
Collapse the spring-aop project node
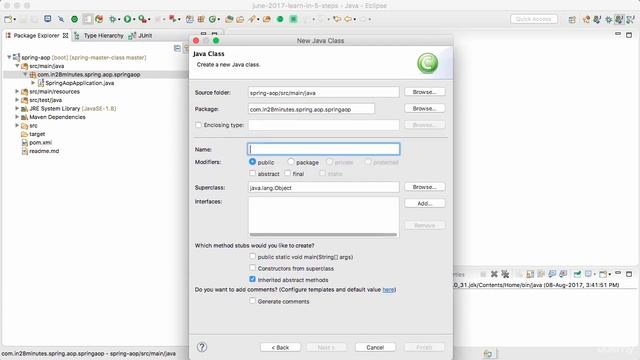pyautogui.click(x=9, y=57)
